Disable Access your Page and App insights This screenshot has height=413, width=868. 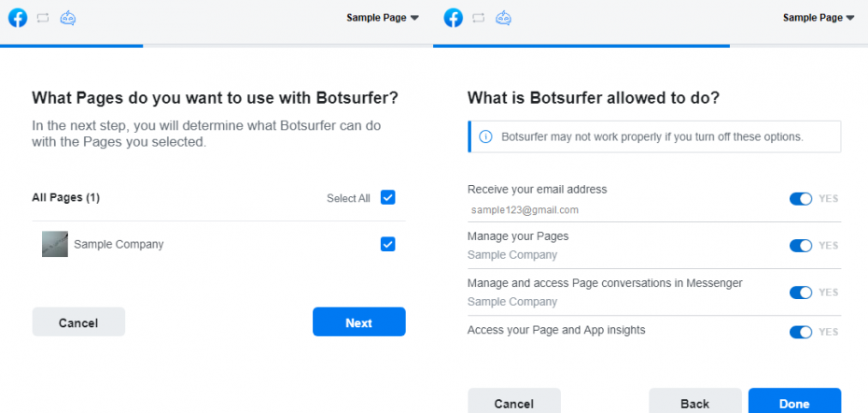(x=801, y=332)
